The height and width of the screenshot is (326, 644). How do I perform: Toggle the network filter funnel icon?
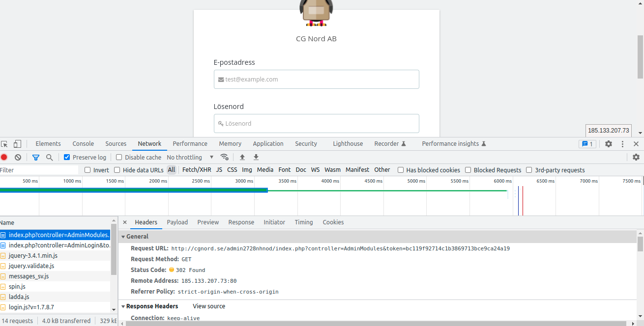click(35, 157)
